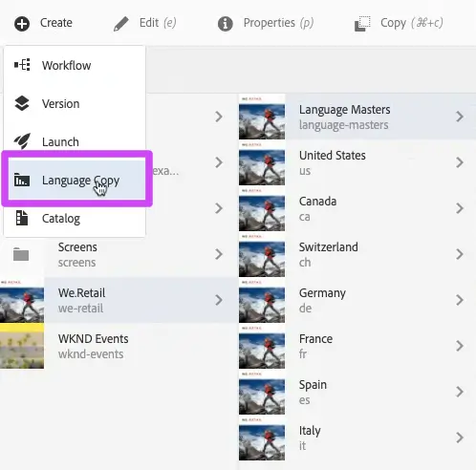The width and height of the screenshot is (476, 470).
Task: Click the Properties info icon
Action: point(226,24)
